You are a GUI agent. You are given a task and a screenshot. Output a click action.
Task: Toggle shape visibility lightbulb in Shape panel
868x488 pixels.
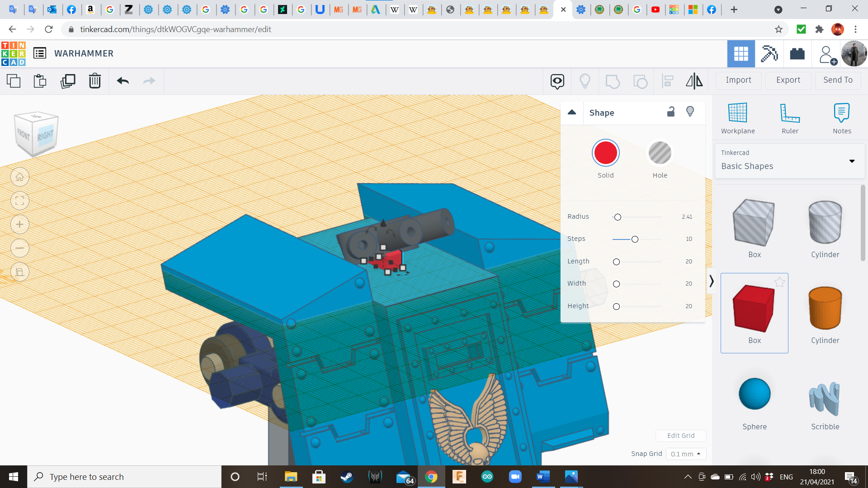click(690, 112)
